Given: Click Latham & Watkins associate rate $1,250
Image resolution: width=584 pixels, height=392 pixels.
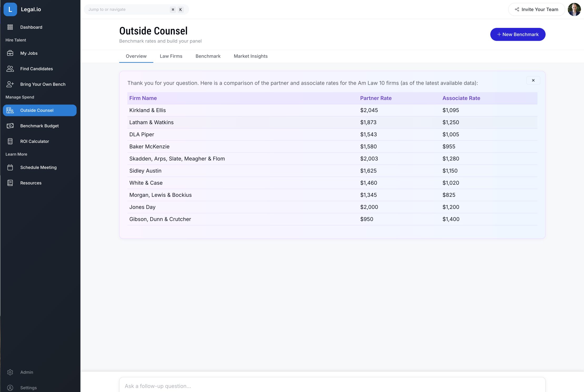Looking at the screenshot, I should 451,122.
